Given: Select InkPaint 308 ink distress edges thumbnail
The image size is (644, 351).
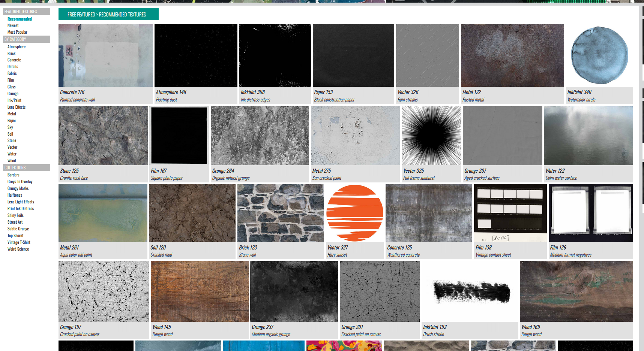Looking at the screenshot, I should [x=275, y=55].
